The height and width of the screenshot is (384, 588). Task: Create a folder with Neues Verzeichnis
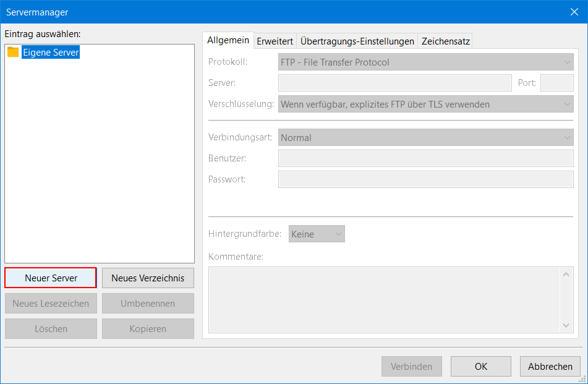(x=148, y=278)
